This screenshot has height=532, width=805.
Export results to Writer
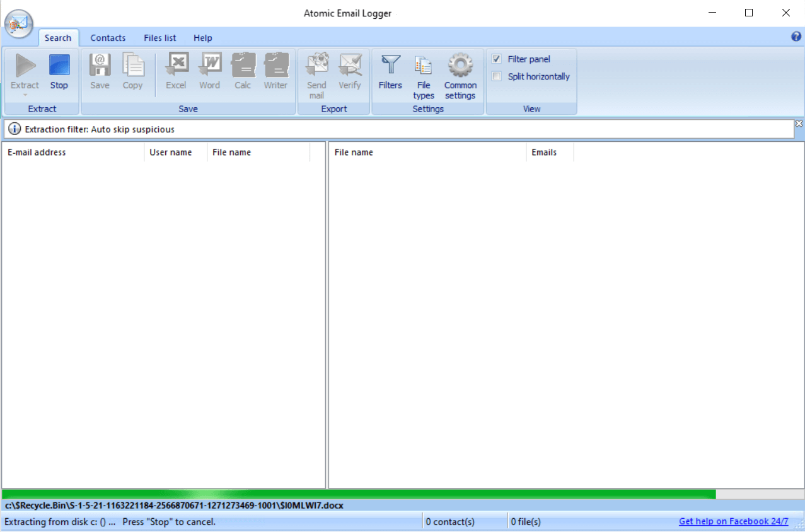tap(275, 72)
